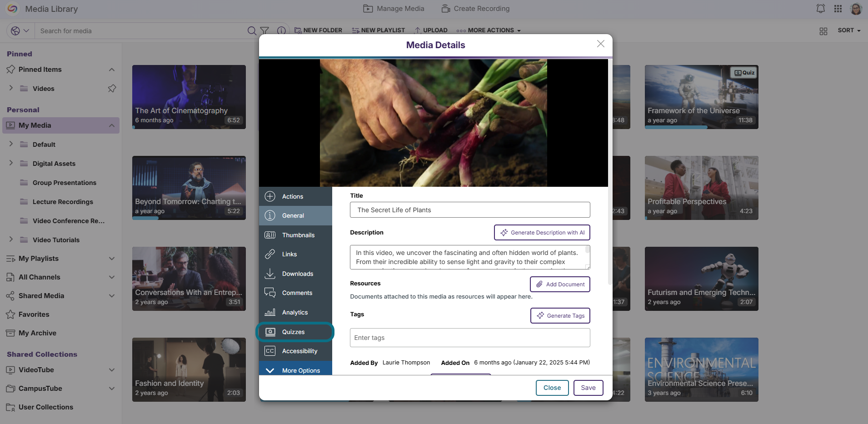Open Video Conference Re... folder
Viewport: 868px width, 424px height.
[61, 221]
